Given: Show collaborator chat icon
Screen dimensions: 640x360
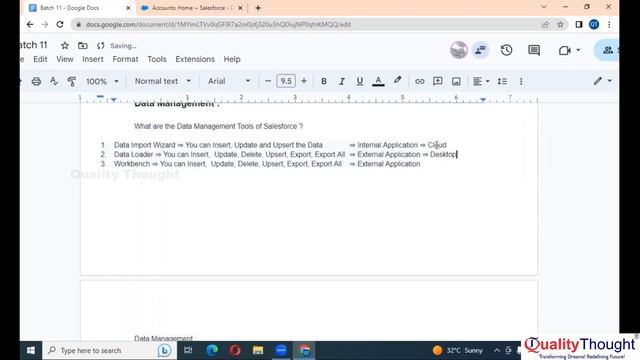Looking at the screenshot, I should click(x=480, y=50).
